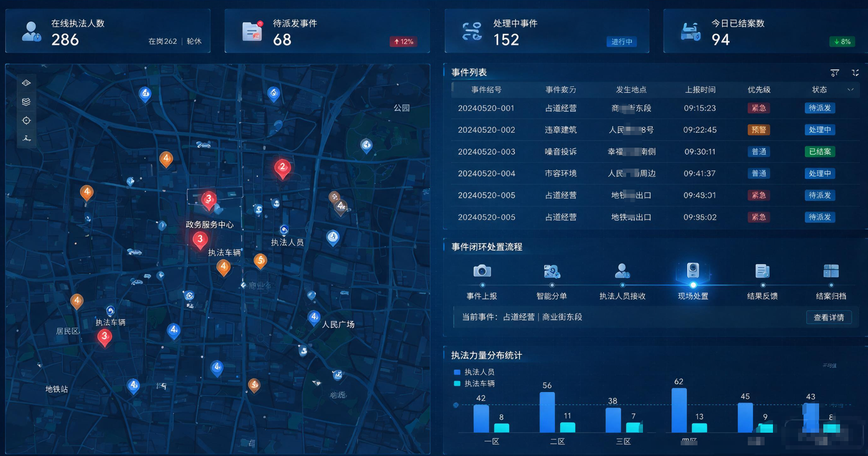Click the blue marker next to 人民广场
868x456 pixels.
[x=314, y=318]
